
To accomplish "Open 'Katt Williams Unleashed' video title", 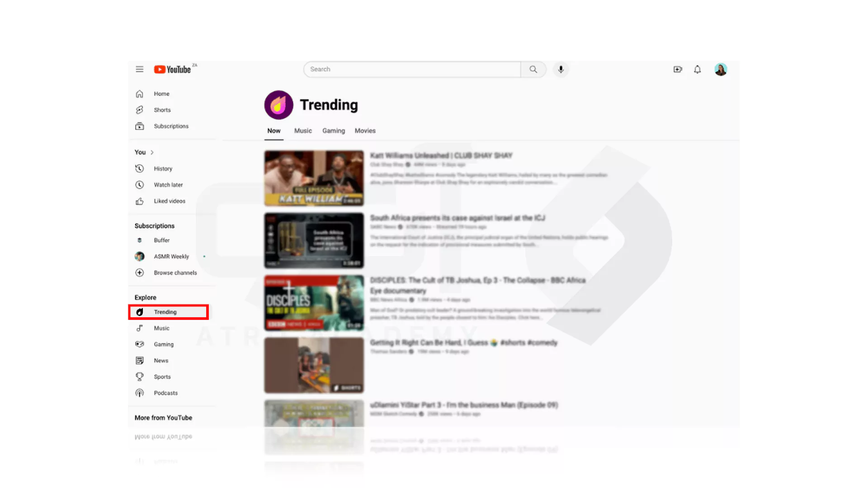I will coord(441,155).
